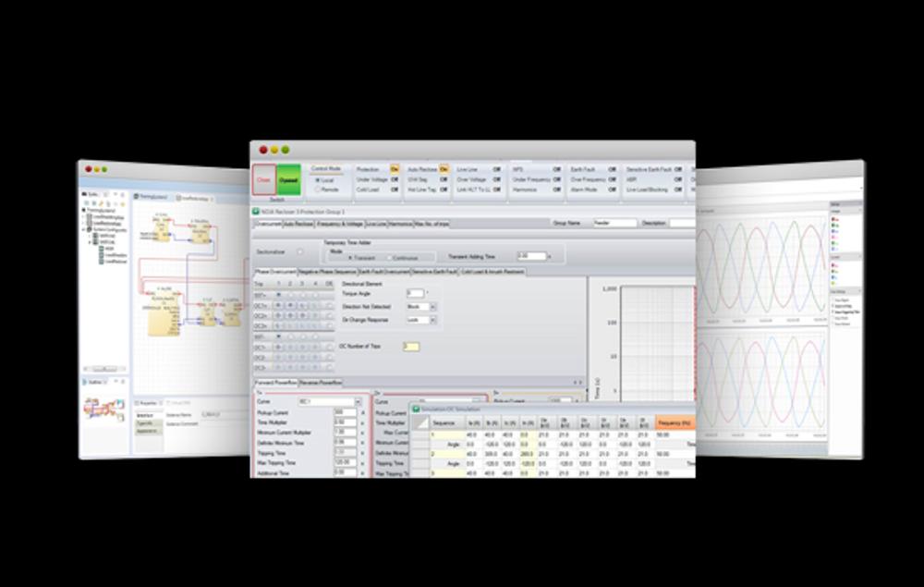Image resolution: width=924 pixels, height=587 pixels.
Task: Open the Overcurrent tab
Action: click(x=268, y=224)
